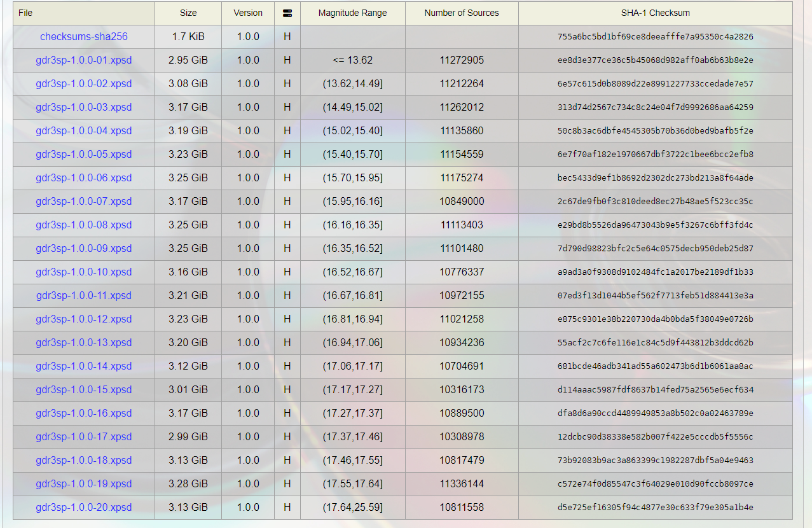This screenshot has width=812, height=528.
Task: Open the gdr3sp-1.0.0-15.xpsd link
Action: click(x=84, y=389)
